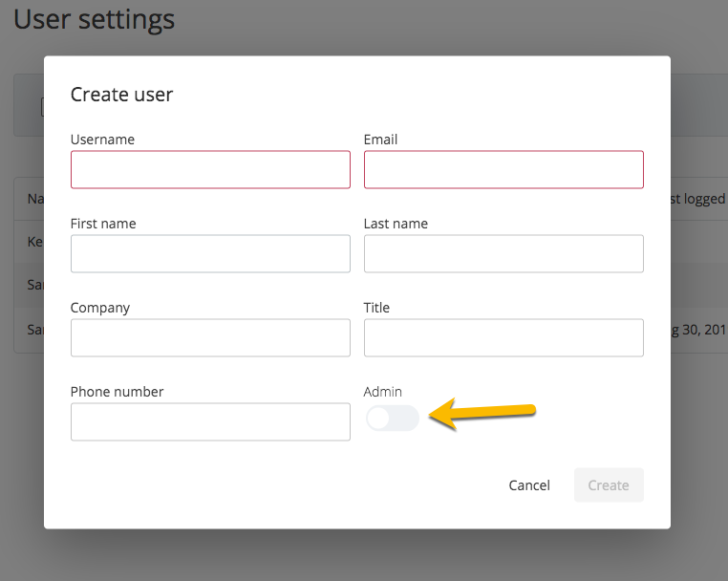
Task: Click the Username field label
Action: coord(102,140)
